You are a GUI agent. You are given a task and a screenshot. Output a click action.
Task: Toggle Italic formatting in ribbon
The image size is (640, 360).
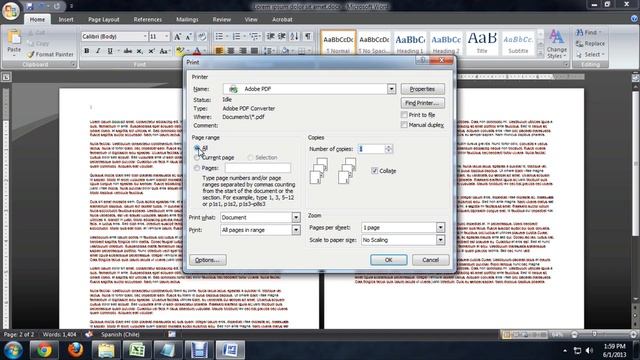tap(98, 51)
